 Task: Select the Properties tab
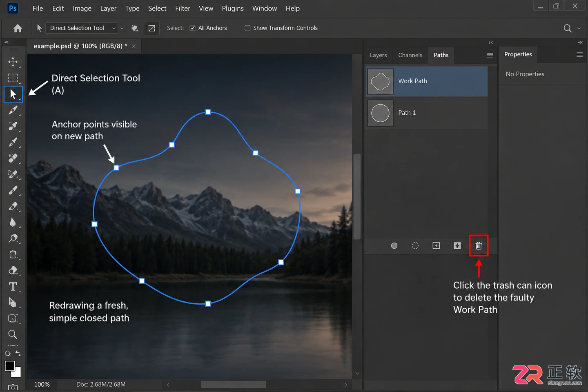518,54
